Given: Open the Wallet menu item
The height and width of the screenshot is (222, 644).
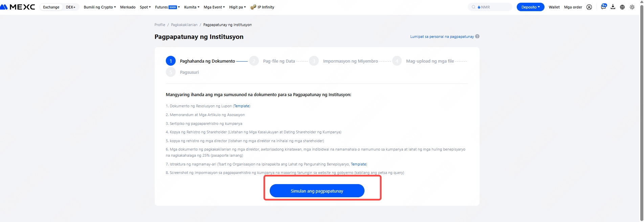Looking at the screenshot, I should (554, 7).
